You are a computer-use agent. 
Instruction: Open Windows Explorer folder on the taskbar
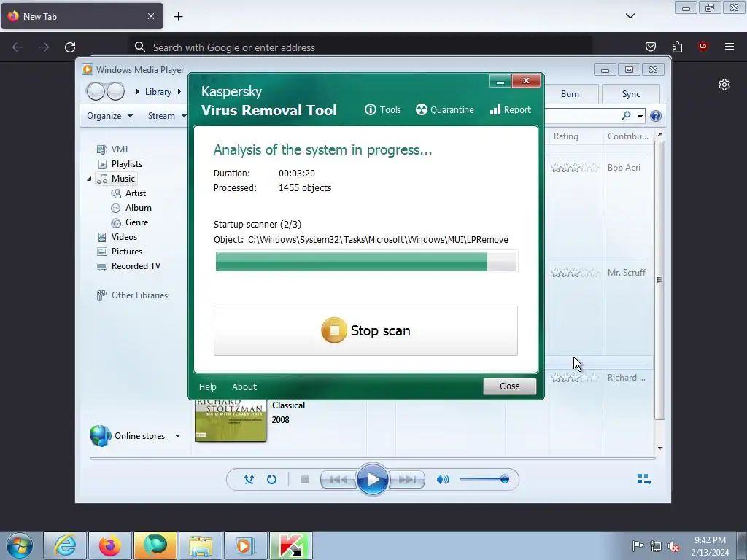point(201,545)
